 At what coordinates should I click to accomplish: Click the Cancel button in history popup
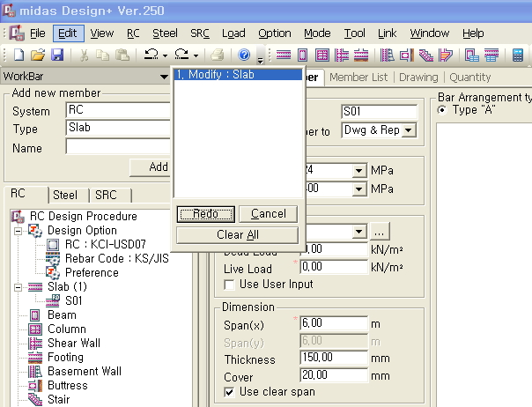point(269,214)
